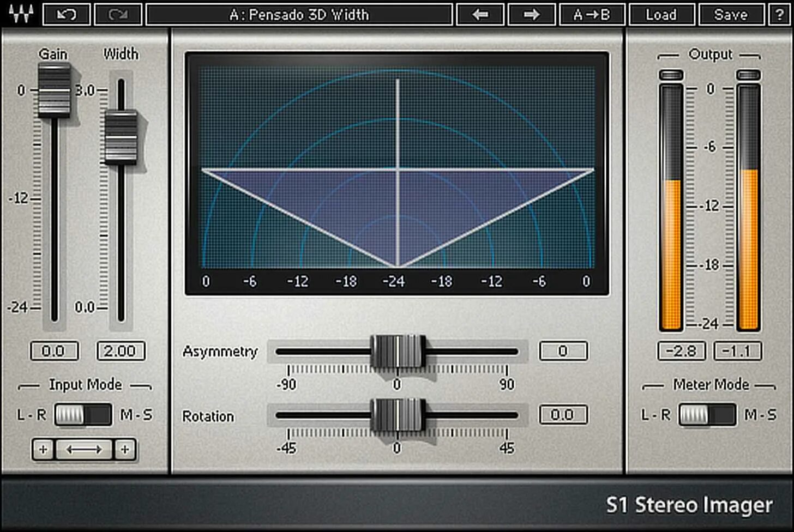Copy setup A to B
Image resolution: width=794 pixels, height=532 pixels.
coord(592,14)
